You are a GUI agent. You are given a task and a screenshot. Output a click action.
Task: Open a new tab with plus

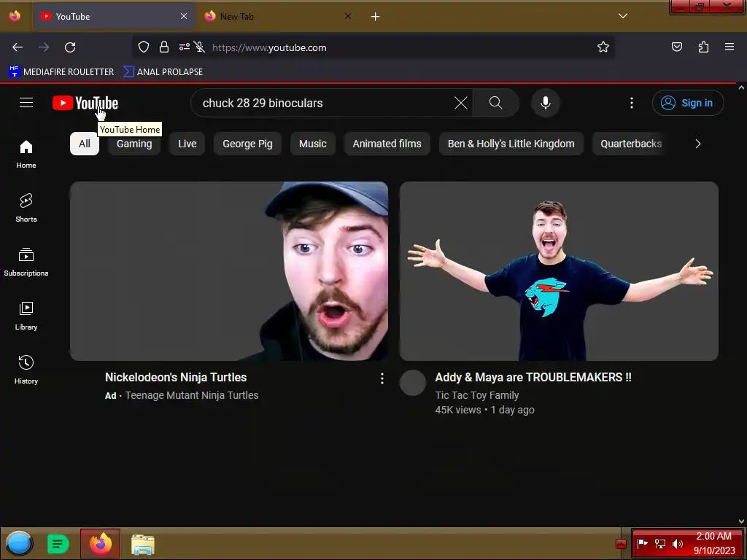point(376,17)
